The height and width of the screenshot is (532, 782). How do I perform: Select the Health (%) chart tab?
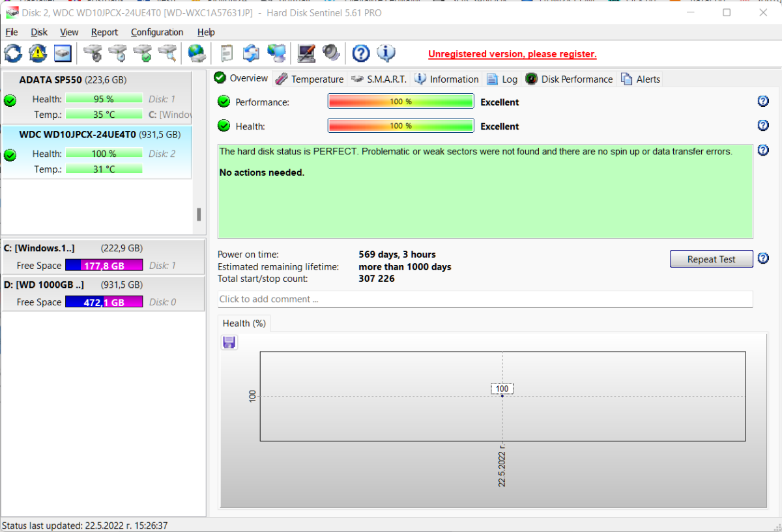coord(244,323)
